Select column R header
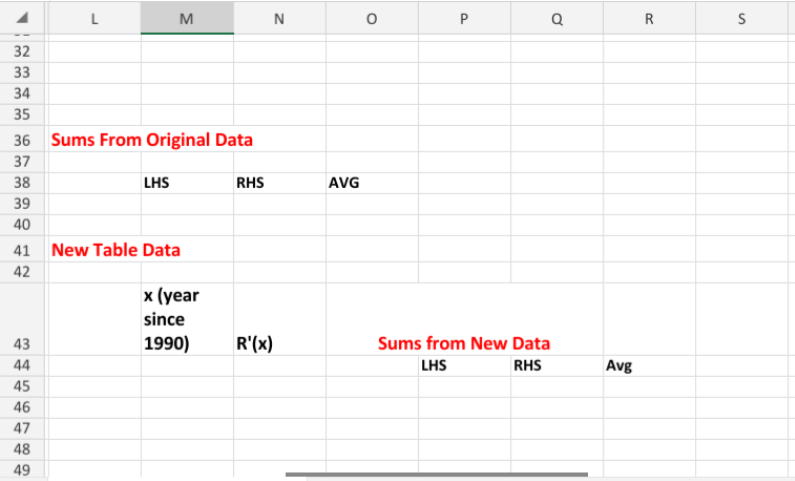 (x=649, y=19)
